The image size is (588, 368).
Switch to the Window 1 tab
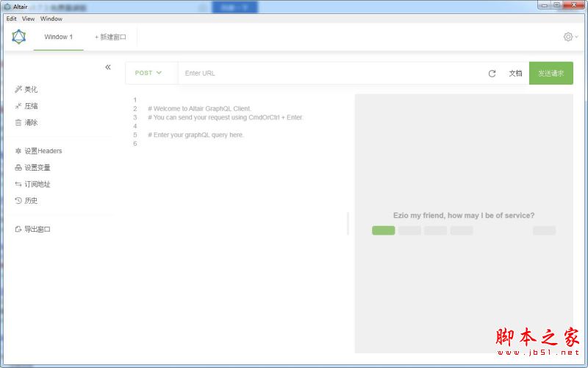(x=59, y=37)
